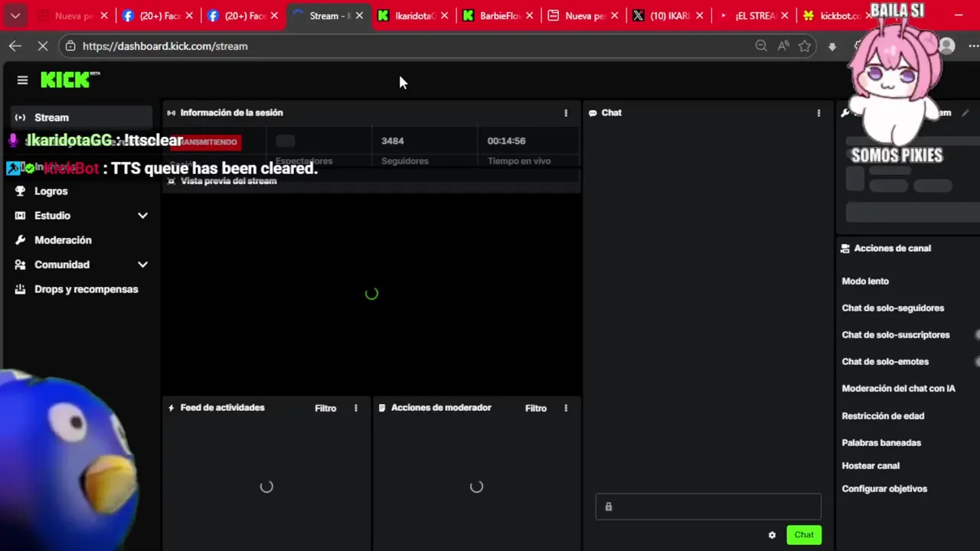
Task: Open the Chat panel three-dot menu
Action: click(818, 112)
